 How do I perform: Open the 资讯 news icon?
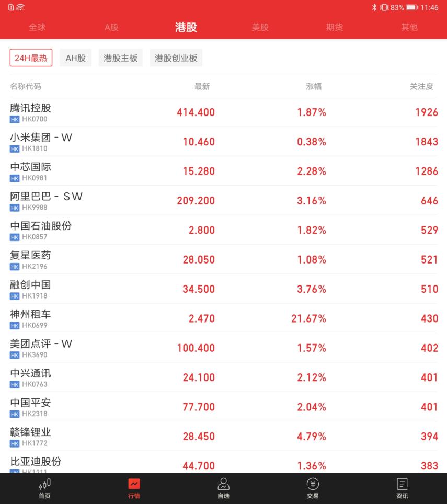(x=402, y=486)
